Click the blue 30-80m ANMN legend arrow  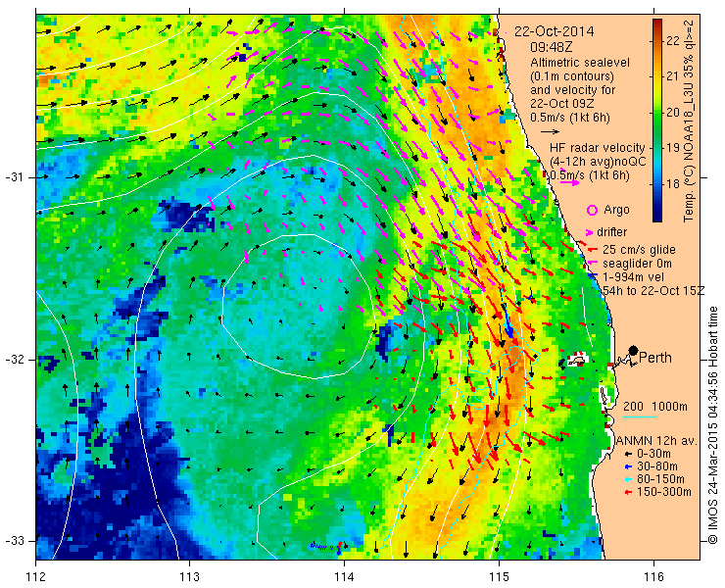[628, 466]
